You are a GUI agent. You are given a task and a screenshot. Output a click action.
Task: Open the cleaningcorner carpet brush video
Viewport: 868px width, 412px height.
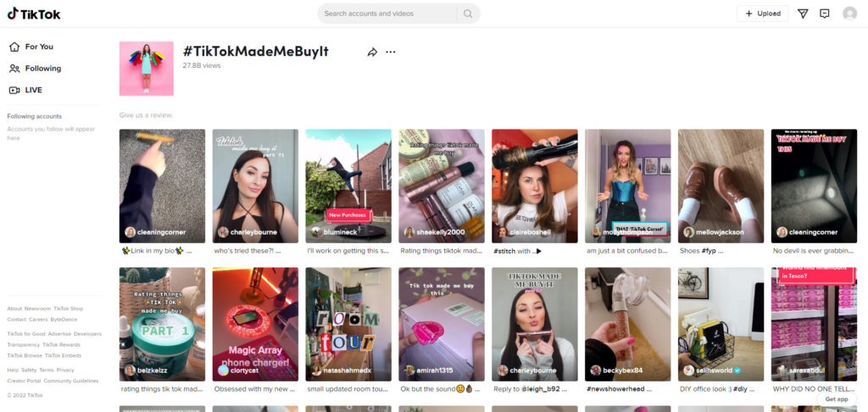(162, 186)
